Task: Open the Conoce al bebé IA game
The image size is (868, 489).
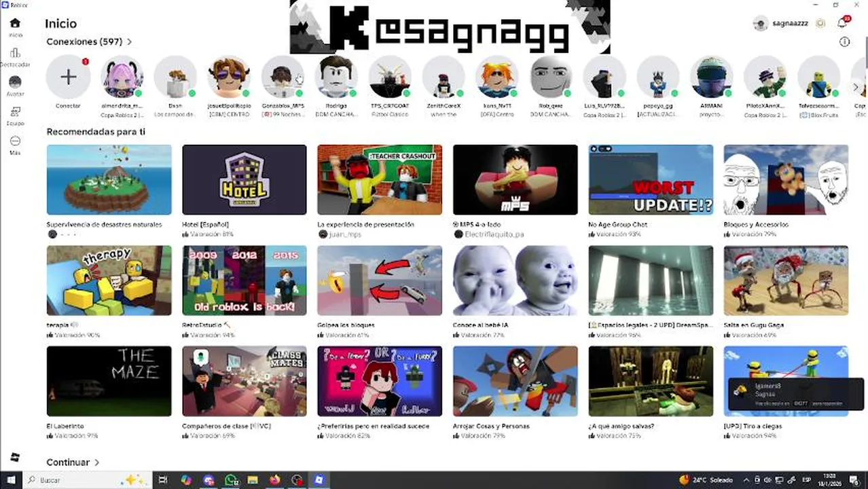Action: 516,280
